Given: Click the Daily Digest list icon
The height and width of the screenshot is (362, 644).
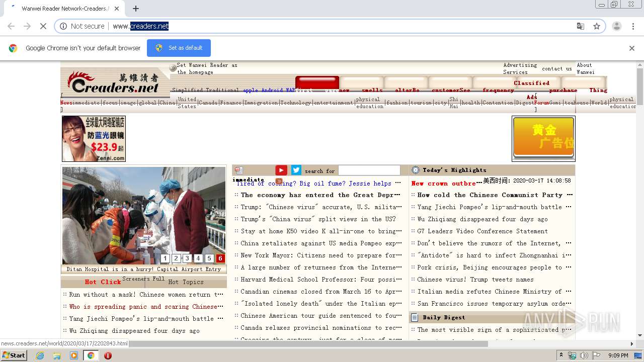Looking at the screenshot, I should [415, 318].
